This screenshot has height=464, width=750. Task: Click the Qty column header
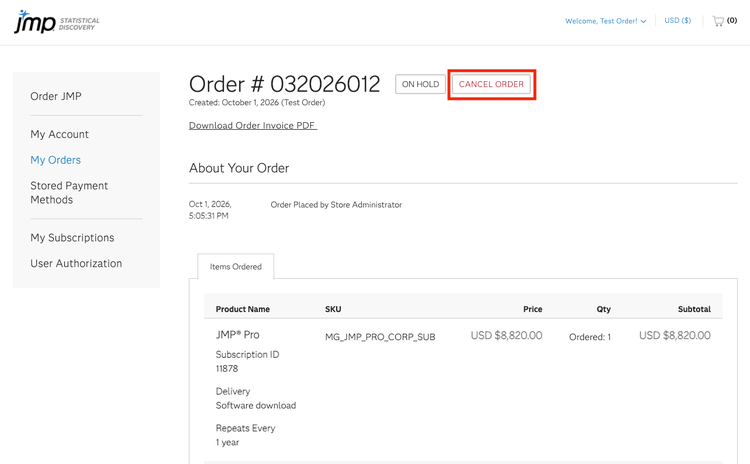pyautogui.click(x=604, y=309)
